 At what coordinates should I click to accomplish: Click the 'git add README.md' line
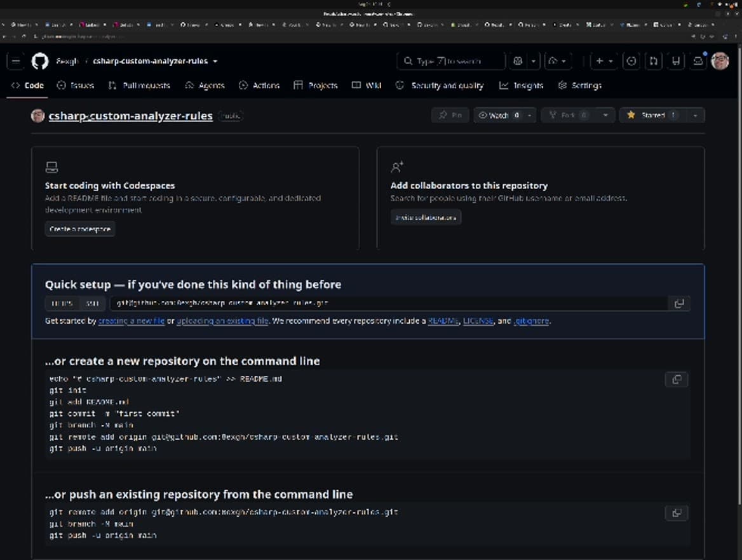(89, 402)
